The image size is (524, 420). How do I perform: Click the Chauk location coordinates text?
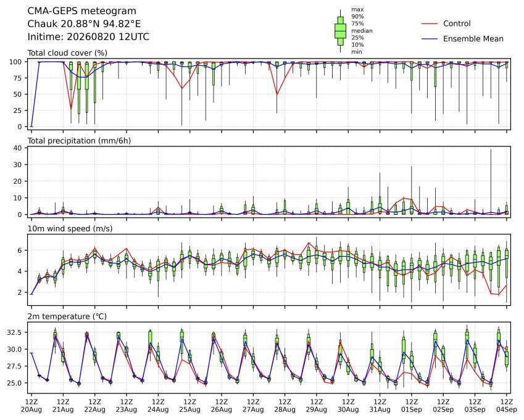pos(84,24)
